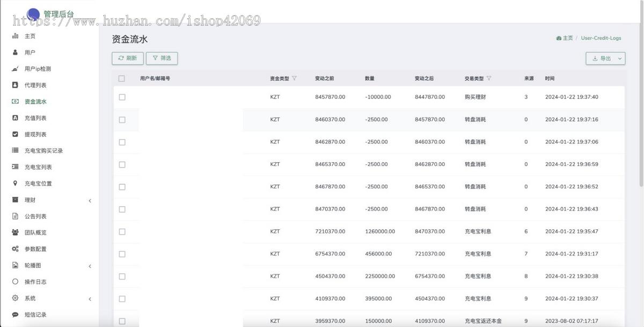644x327 pixels.
Task: Check the row with time 19:36:52
Action: (122, 187)
